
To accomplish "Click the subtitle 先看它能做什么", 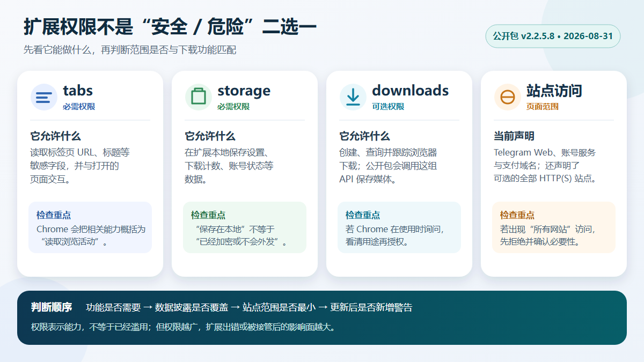I will (130, 50).
